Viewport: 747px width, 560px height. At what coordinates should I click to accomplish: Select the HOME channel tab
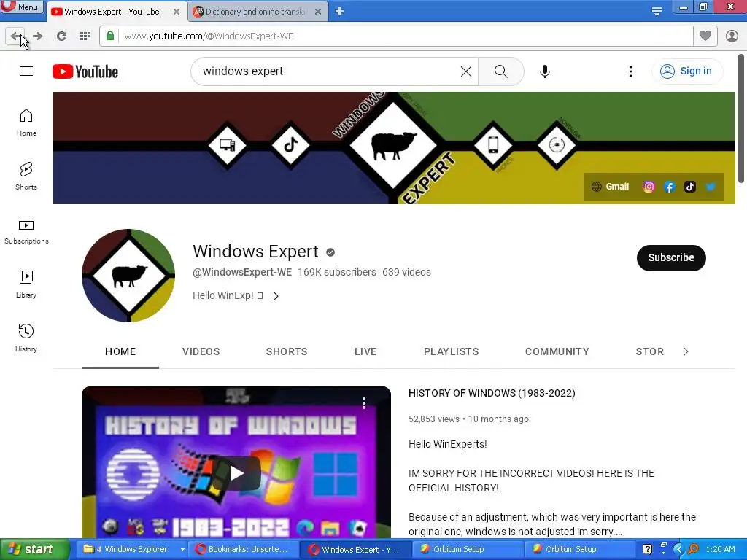[x=120, y=352]
